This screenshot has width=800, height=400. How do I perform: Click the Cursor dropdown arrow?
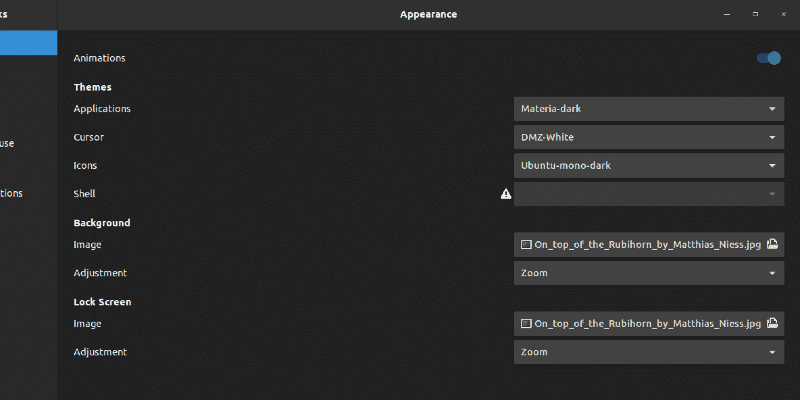click(772, 137)
